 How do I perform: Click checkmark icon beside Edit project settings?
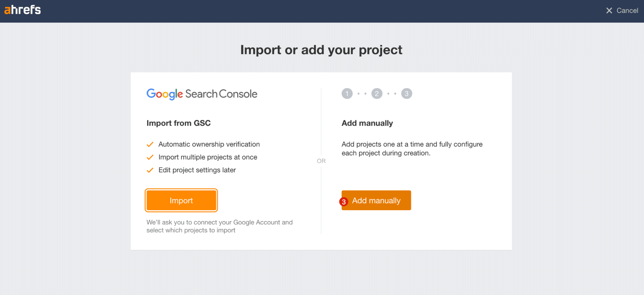point(150,170)
